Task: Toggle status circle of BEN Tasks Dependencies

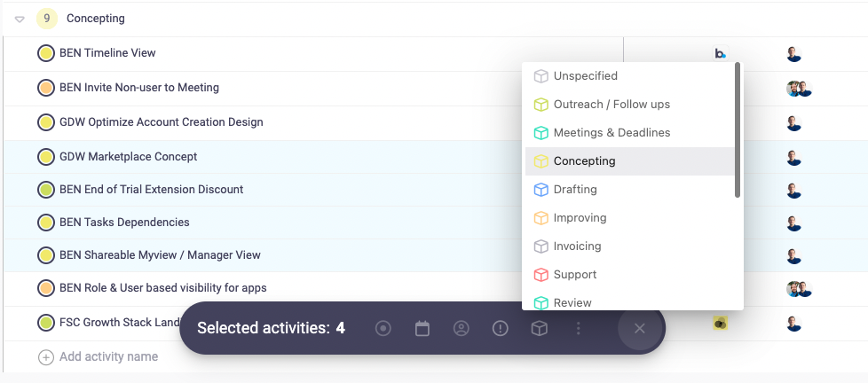Action: point(46,223)
